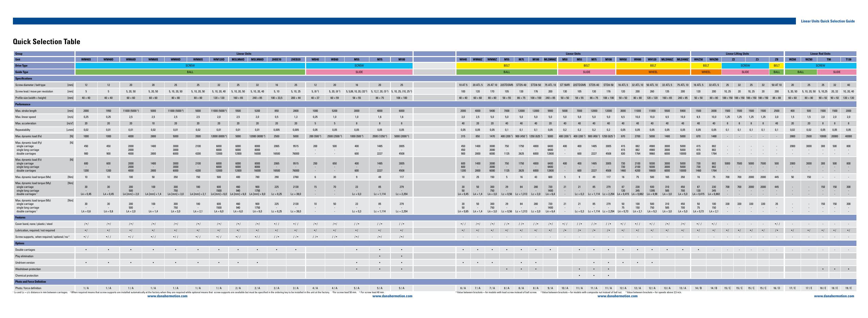Select the 'Washdown protection' row label

tap(28, 269)
